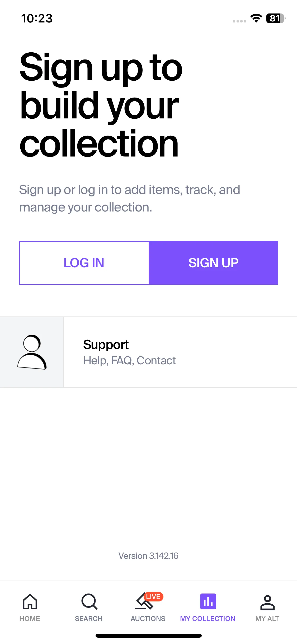Image resolution: width=297 pixels, height=644 pixels.
Task: Click the LOG IN button
Action: click(x=84, y=263)
